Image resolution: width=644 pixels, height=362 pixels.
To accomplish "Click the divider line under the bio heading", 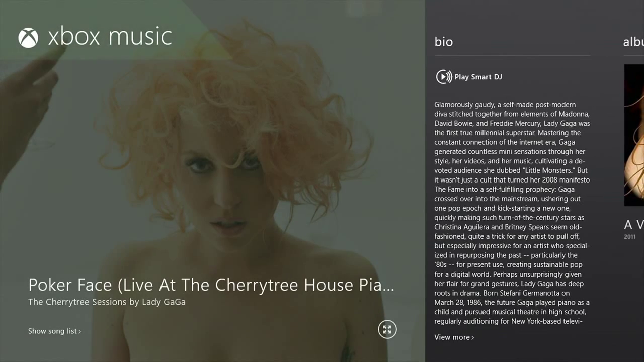I will (512, 55).
